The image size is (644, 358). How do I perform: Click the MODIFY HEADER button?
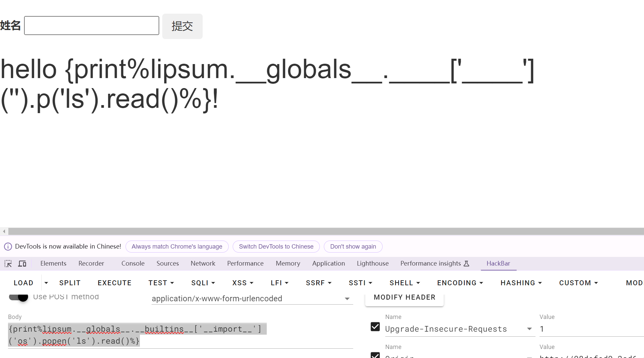pyautogui.click(x=404, y=297)
